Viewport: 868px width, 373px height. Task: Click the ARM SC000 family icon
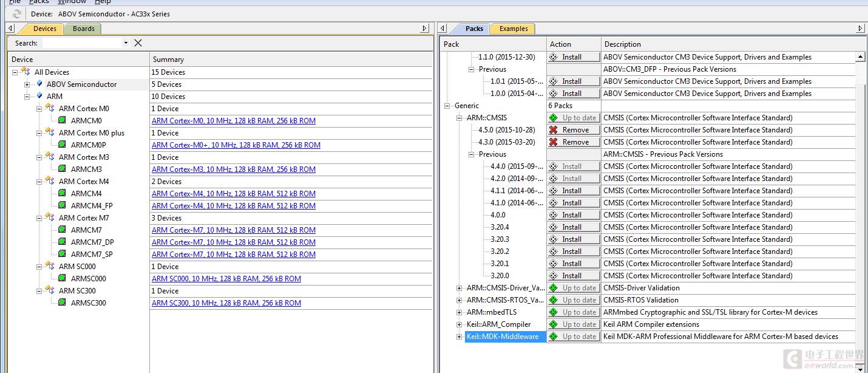[50, 266]
